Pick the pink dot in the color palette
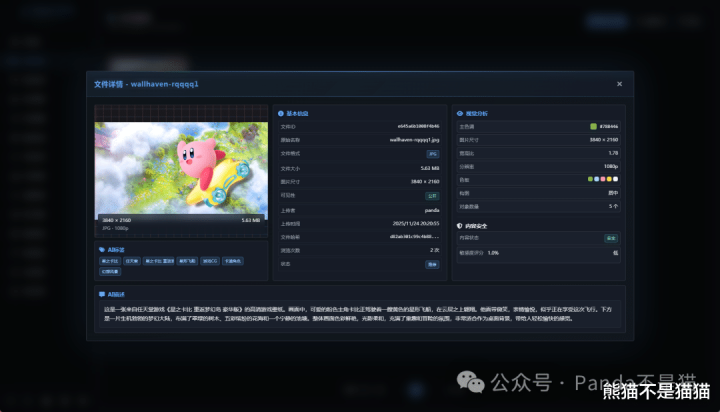The height and width of the screenshot is (412, 720). click(x=603, y=179)
